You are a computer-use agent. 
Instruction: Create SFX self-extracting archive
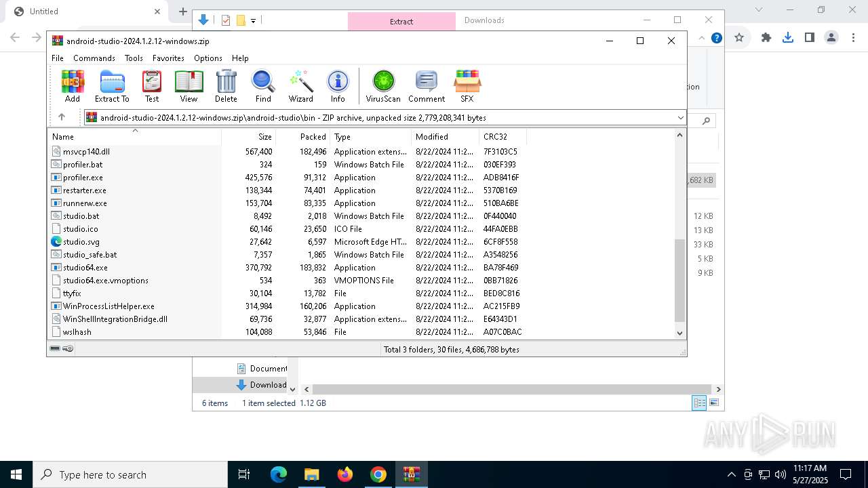(x=467, y=86)
